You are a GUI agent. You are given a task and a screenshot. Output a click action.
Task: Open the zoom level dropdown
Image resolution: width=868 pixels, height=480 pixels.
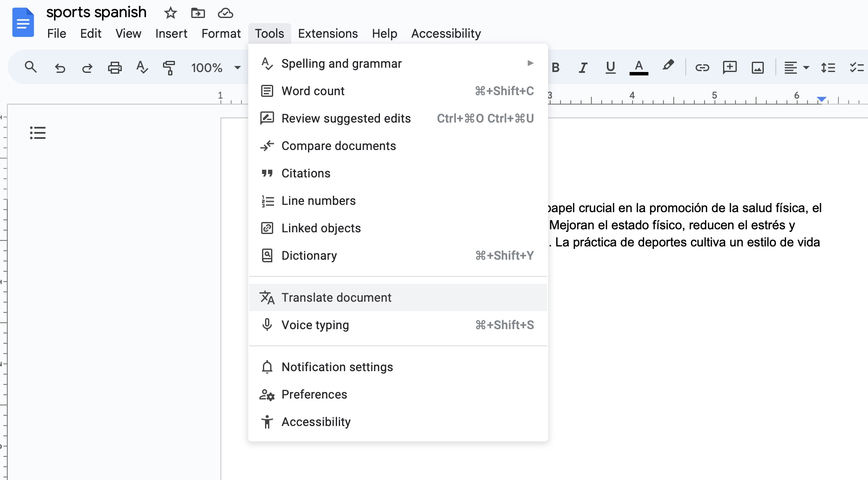click(216, 68)
